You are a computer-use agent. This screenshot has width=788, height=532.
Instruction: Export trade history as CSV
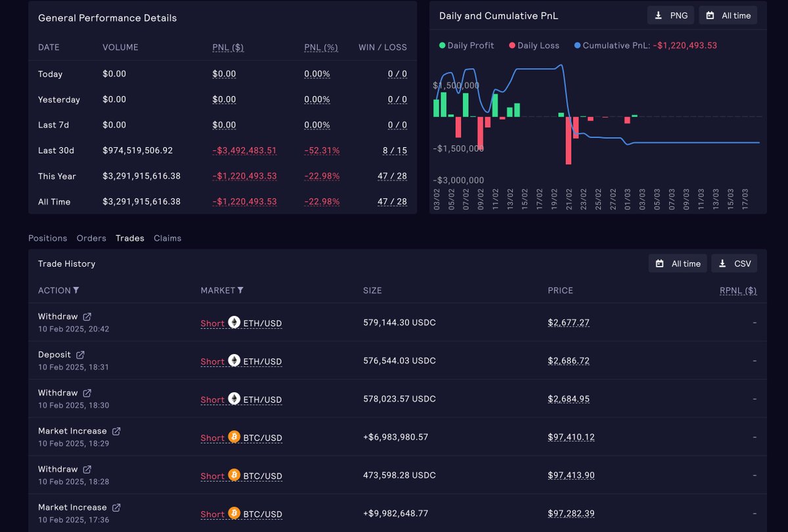click(x=734, y=263)
